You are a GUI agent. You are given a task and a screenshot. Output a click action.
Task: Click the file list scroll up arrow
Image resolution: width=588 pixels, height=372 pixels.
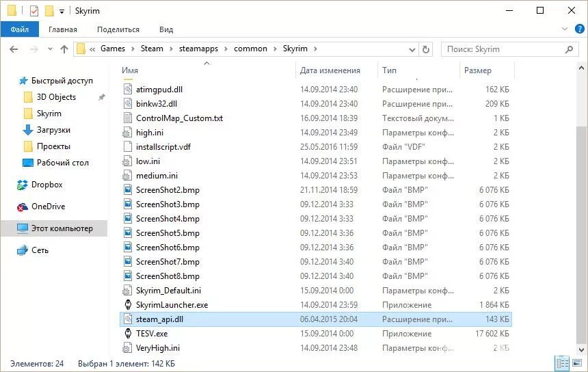pos(581,68)
